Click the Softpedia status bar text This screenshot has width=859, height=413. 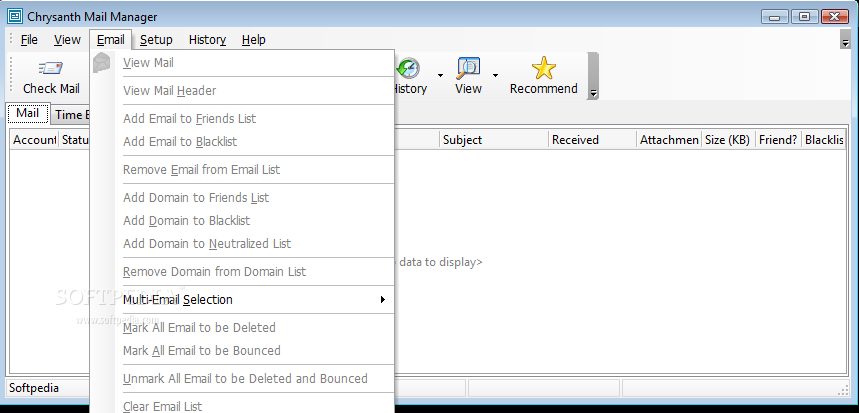click(x=34, y=388)
